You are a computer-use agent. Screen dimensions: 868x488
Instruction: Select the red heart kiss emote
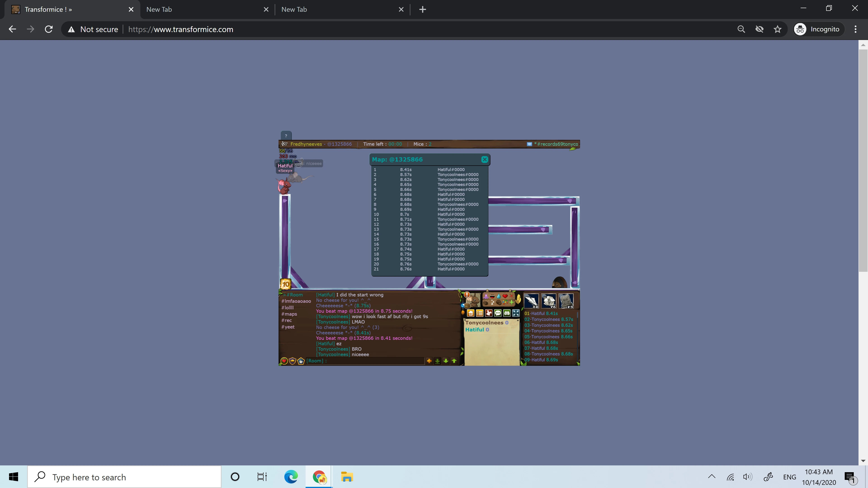(x=505, y=296)
